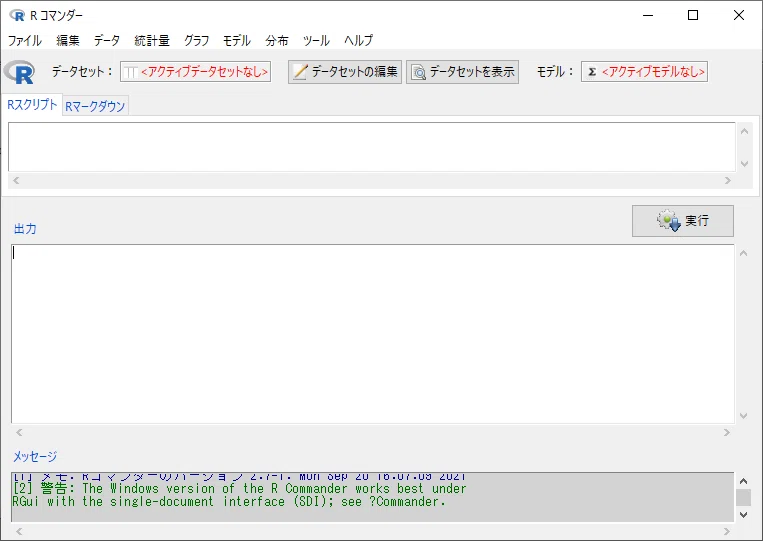Select active model button アクティブモデルなし
763x541 pixels.
coord(644,72)
